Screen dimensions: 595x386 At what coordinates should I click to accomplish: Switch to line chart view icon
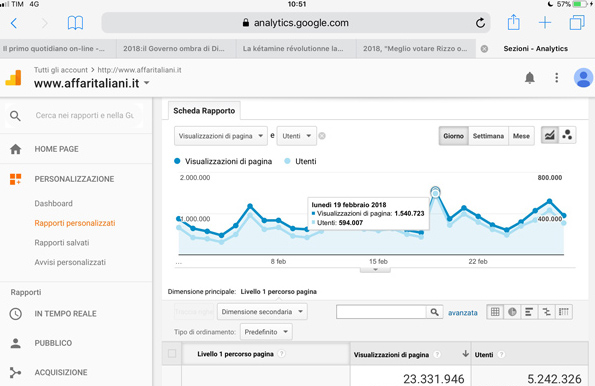(550, 135)
